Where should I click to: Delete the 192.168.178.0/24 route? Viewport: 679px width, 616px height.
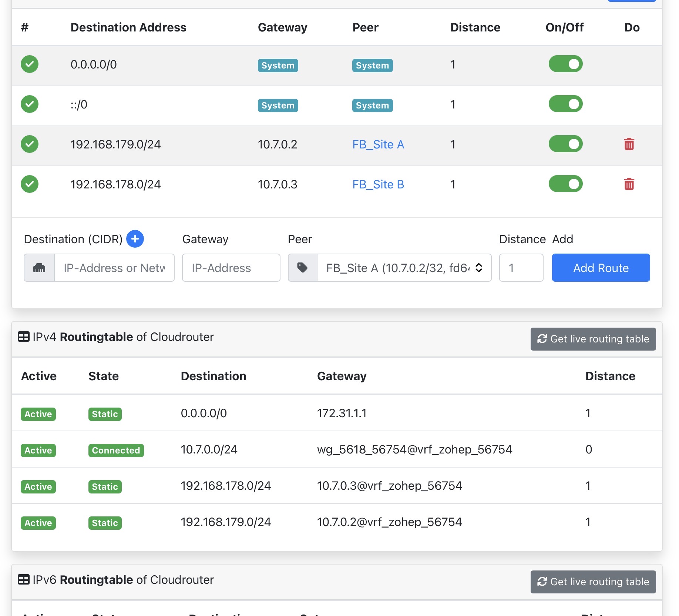pyautogui.click(x=629, y=184)
